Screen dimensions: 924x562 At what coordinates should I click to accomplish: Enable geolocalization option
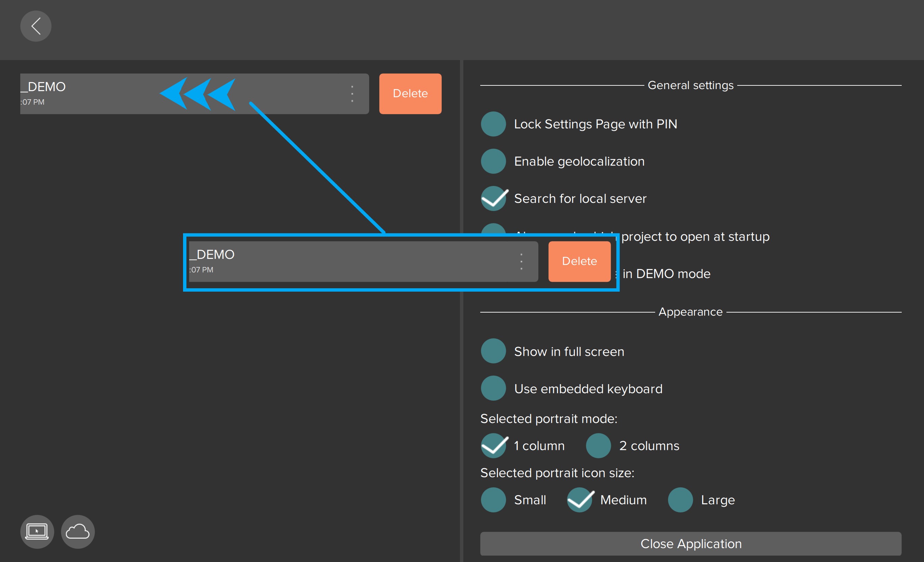pos(493,161)
